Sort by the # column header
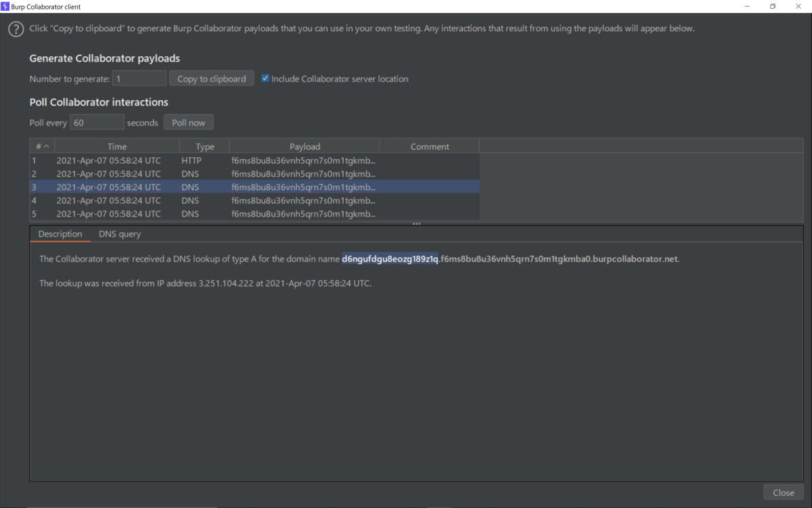 42,146
